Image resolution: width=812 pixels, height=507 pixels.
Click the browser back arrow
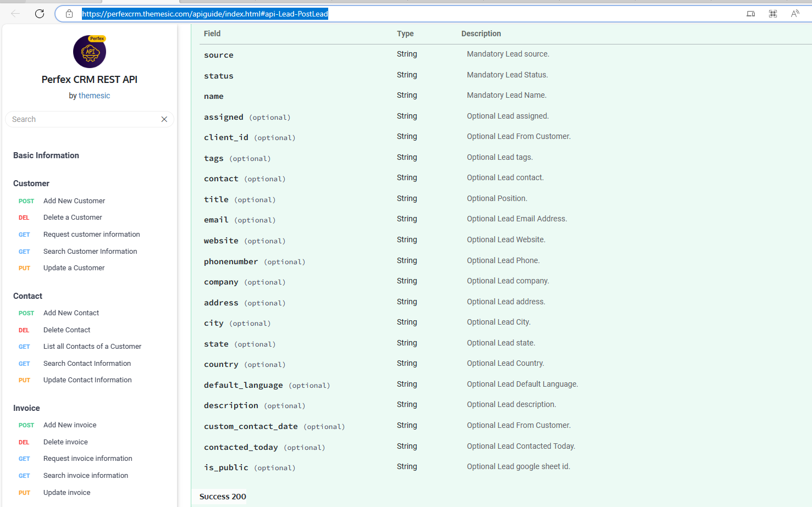coord(15,14)
